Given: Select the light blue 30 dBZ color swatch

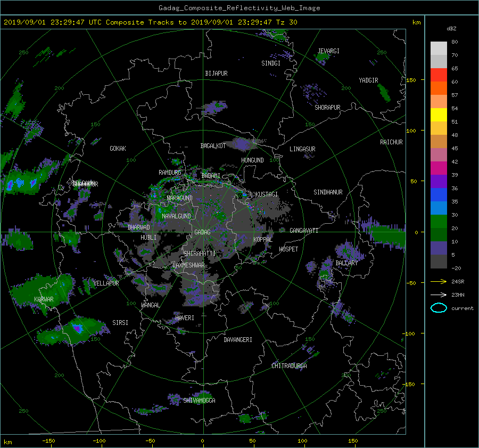Looking at the screenshot, I should click(x=439, y=208).
